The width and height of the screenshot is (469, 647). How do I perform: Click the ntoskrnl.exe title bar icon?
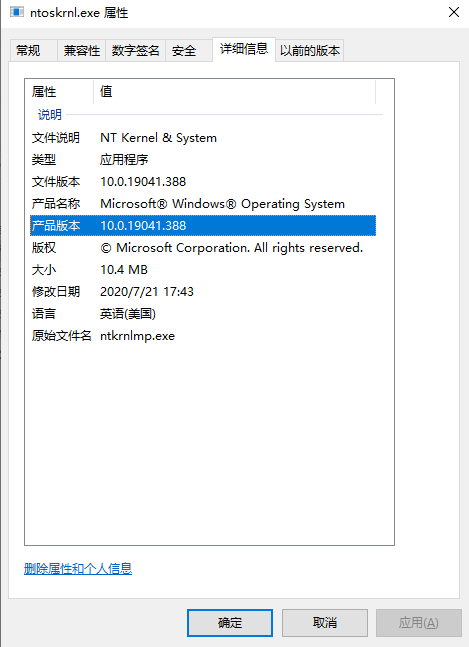(17, 12)
